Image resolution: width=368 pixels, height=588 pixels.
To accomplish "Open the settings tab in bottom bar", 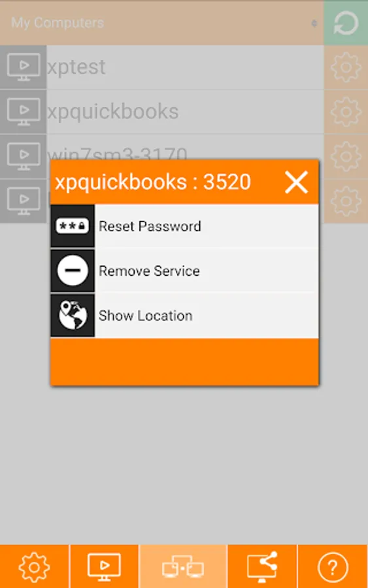I will [34, 566].
